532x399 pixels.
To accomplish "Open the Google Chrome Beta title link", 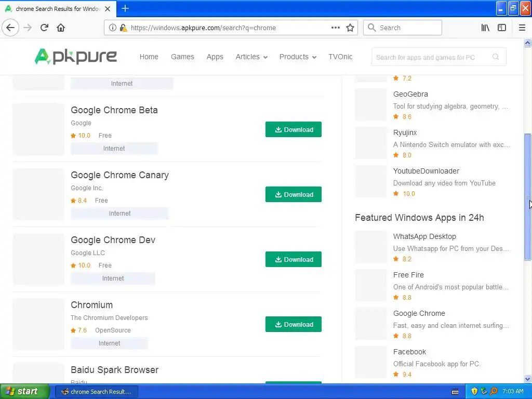I will [114, 110].
